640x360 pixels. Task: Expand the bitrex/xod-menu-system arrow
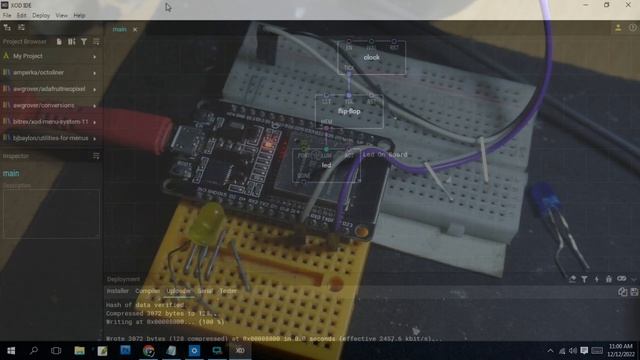(x=95, y=122)
